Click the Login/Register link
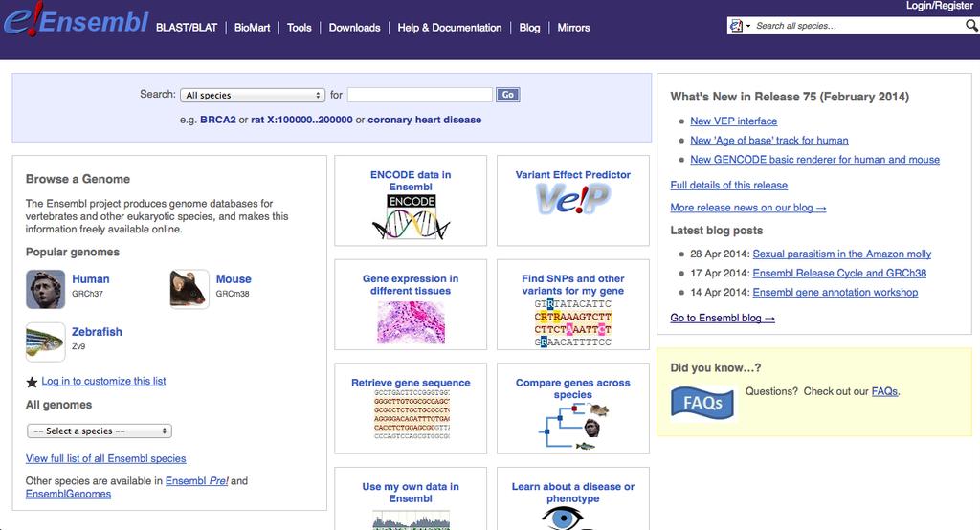This screenshot has width=980, height=530. tap(940, 6)
